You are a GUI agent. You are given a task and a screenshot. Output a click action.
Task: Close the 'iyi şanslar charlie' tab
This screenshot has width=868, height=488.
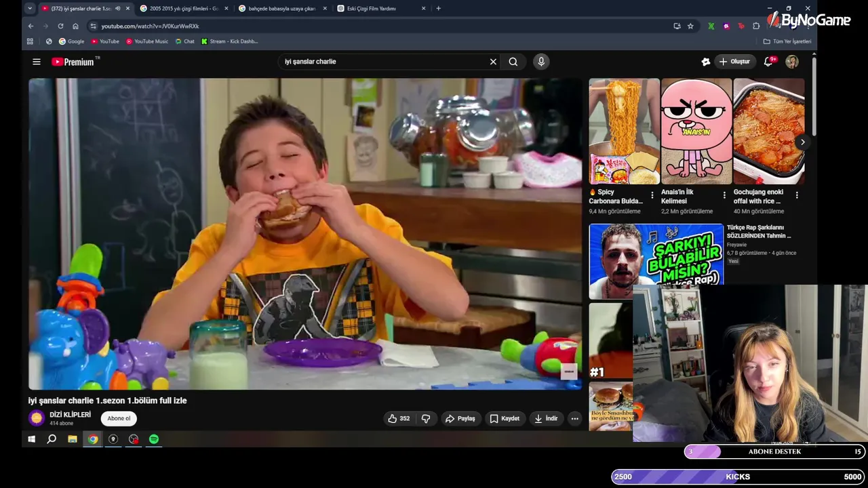pyautogui.click(x=127, y=9)
